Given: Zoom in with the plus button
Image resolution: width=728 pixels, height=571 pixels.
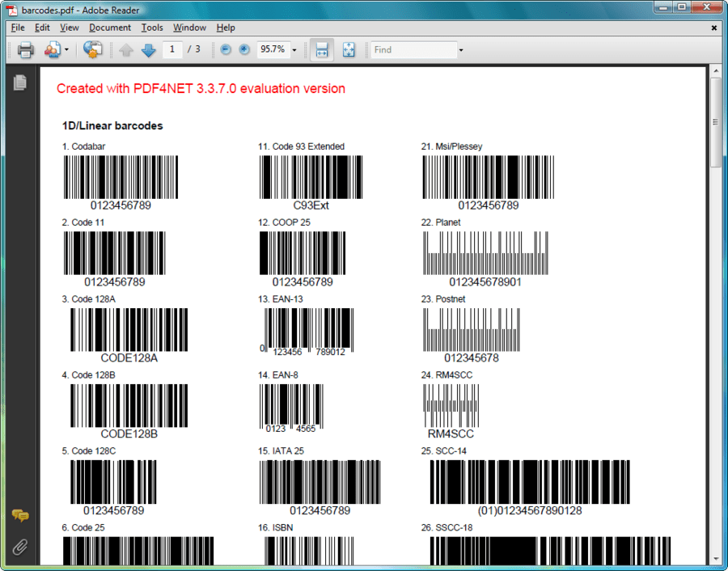Looking at the screenshot, I should click(x=244, y=50).
